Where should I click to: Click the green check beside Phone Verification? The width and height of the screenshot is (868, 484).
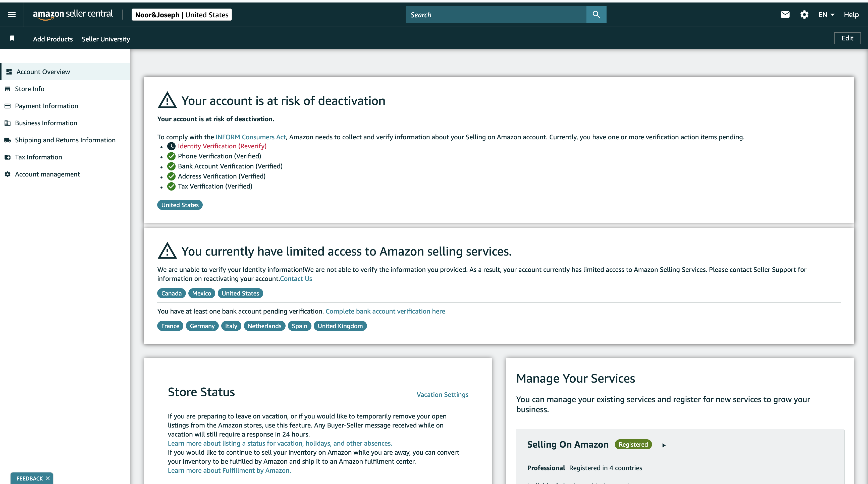(x=171, y=156)
